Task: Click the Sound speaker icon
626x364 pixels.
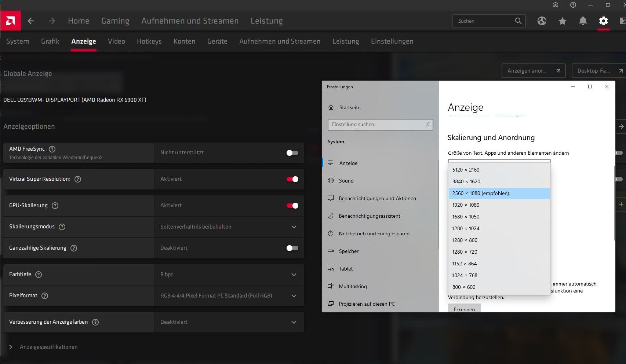Action: click(x=331, y=180)
